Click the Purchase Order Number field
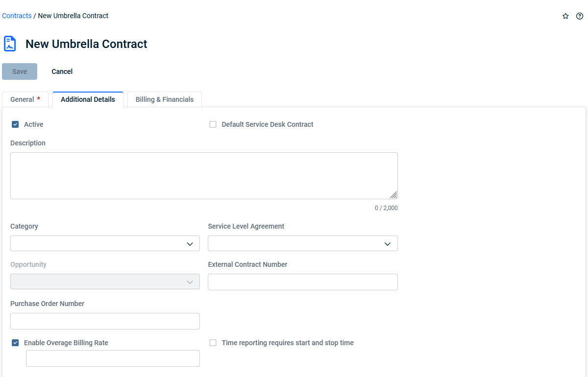588x377 pixels. pos(105,321)
